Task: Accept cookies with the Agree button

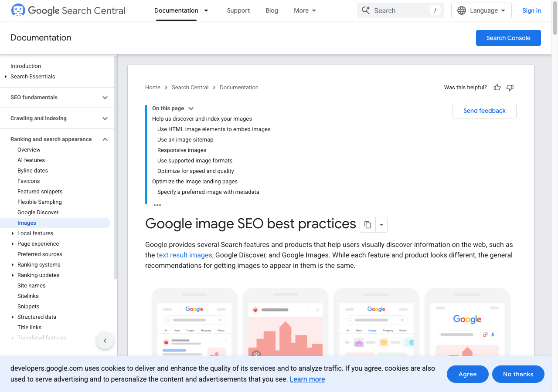Action: 468,374
